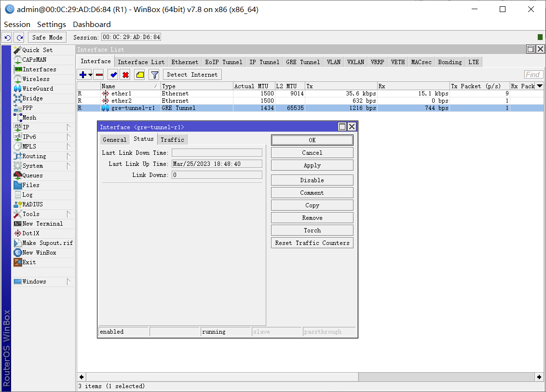546x392 pixels.
Task: Click the Undo arrow icon
Action: click(x=8, y=37)
